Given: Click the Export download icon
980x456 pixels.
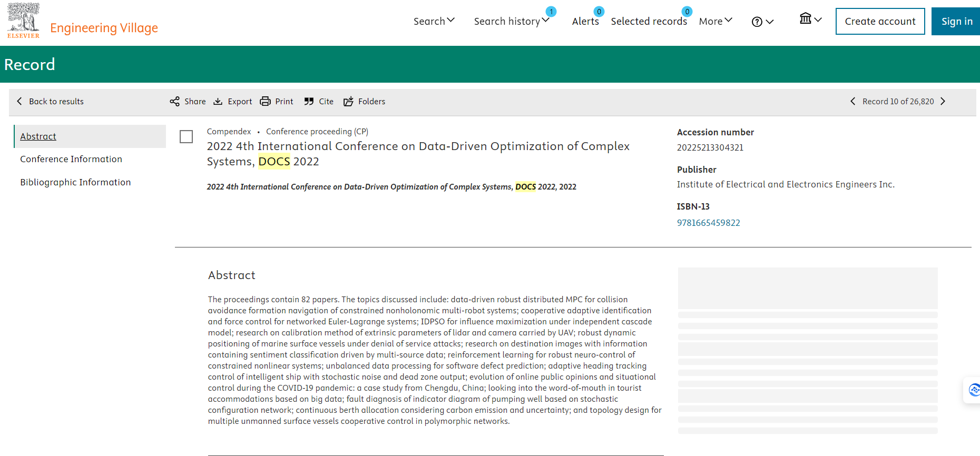Looking at the screenshot, I should click(218, 101).
